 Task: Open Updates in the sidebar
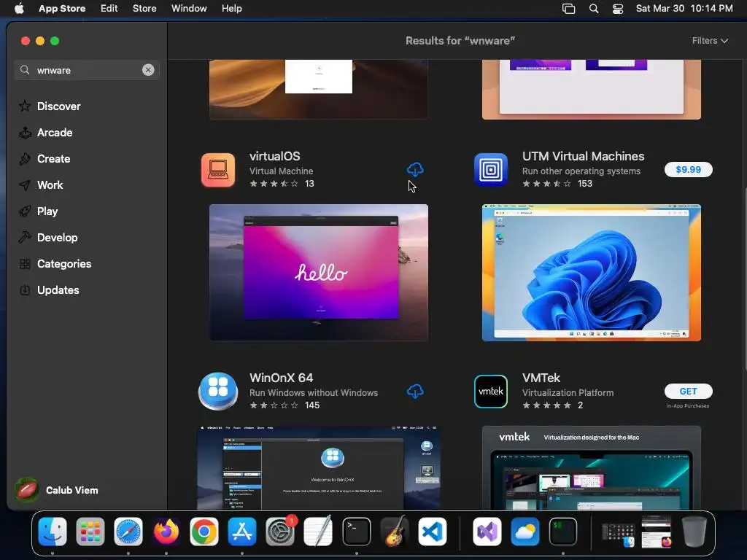pyautogui.click(x=58, y=290)
